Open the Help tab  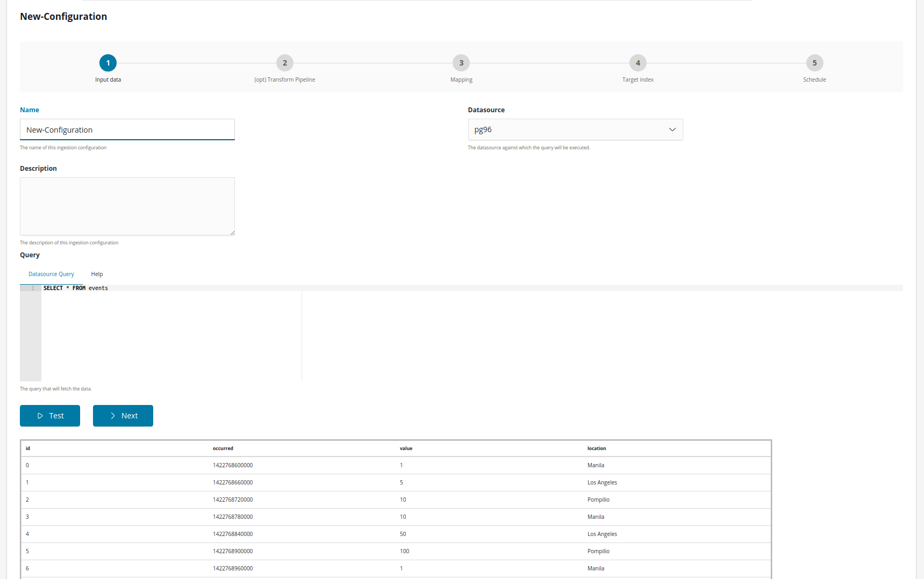tap(97, 274)
